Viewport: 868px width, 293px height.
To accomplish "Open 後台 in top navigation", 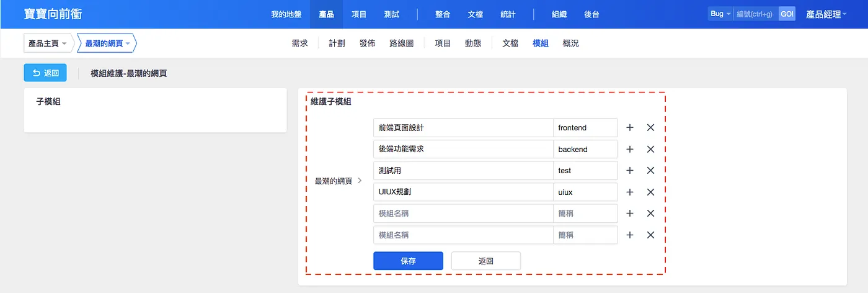I will tap(591, 14).
